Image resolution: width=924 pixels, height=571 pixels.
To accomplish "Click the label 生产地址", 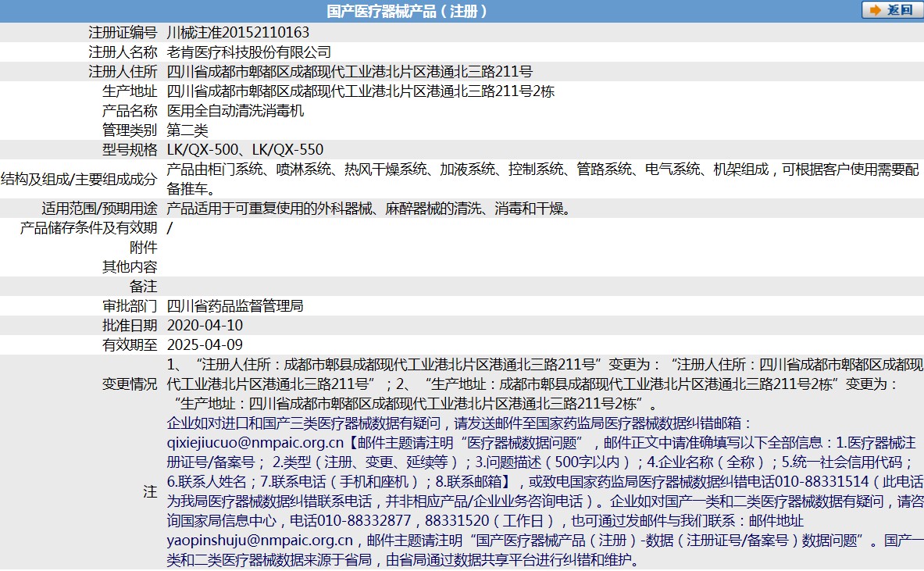I will click(130, 91).
